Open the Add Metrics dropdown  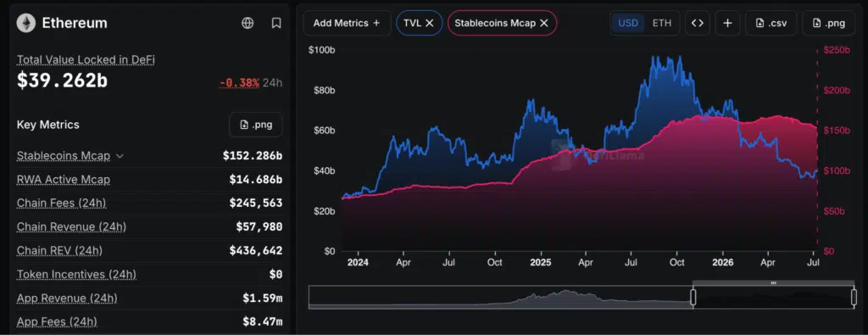[x=347, y=23]
